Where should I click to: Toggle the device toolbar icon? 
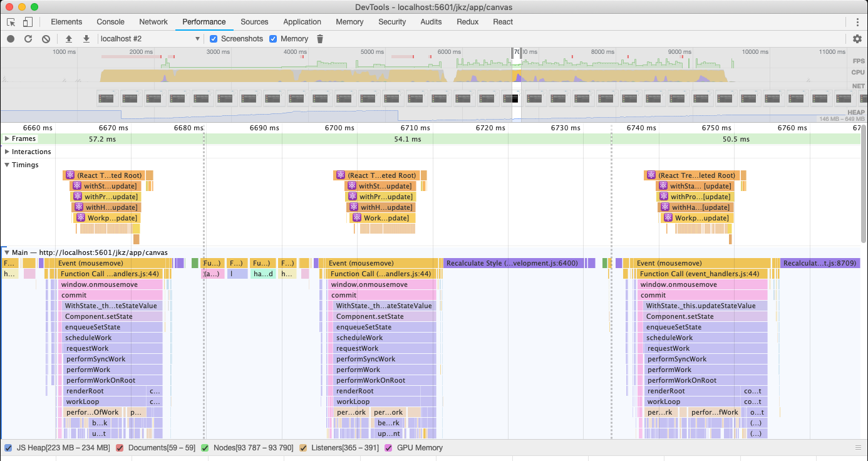click(28, 22)
